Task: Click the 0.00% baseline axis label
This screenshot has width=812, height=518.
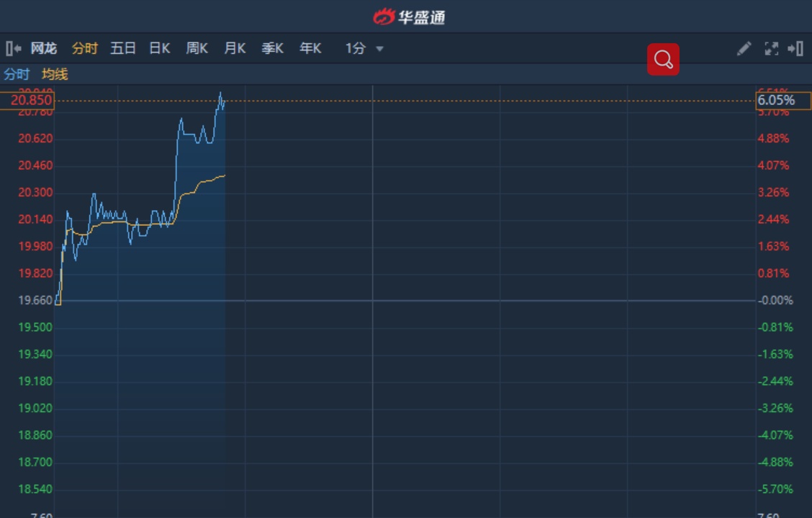Action: pyautogui.click(x=777, y=300)
